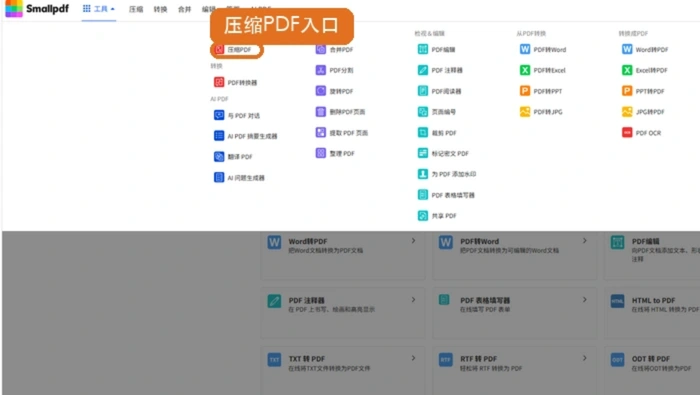Select 共享 PDF in the tools menu
The image size is (700, 395).
(437, 216)
